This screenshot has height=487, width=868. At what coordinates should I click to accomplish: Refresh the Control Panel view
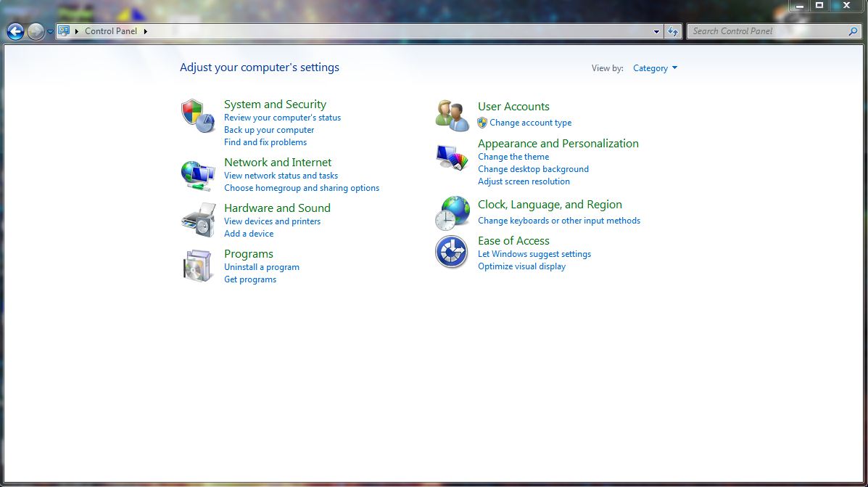click(673, 32)
